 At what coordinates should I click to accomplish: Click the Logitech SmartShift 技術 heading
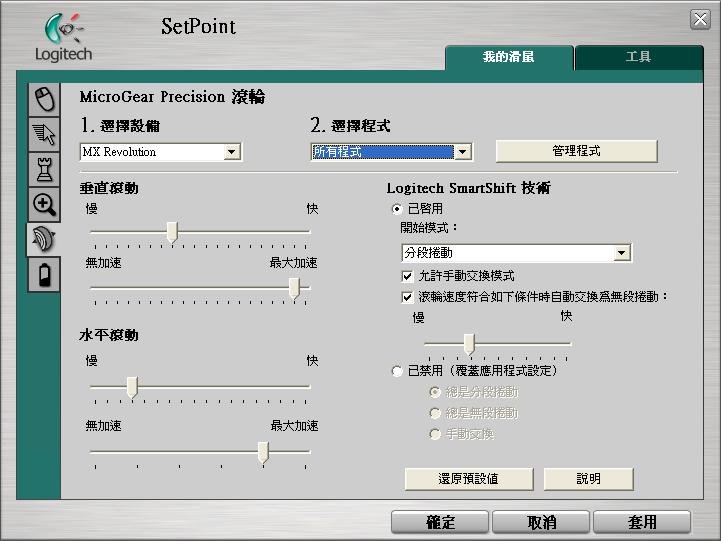pyautogui.click(x=469, y=188)
